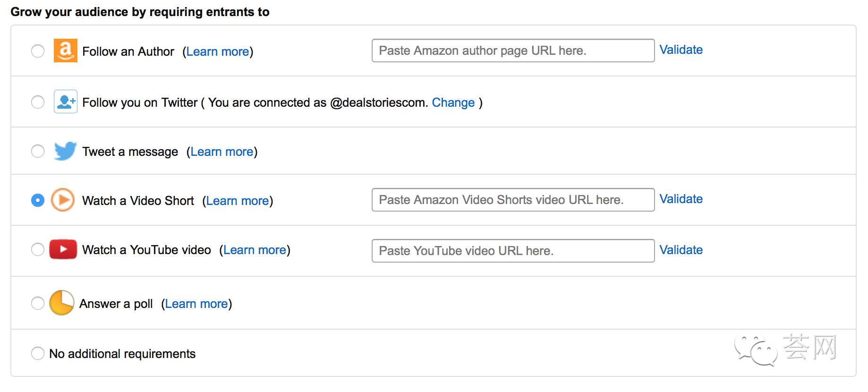Click the blue Twitter bird icon

[x=65, y=151]
